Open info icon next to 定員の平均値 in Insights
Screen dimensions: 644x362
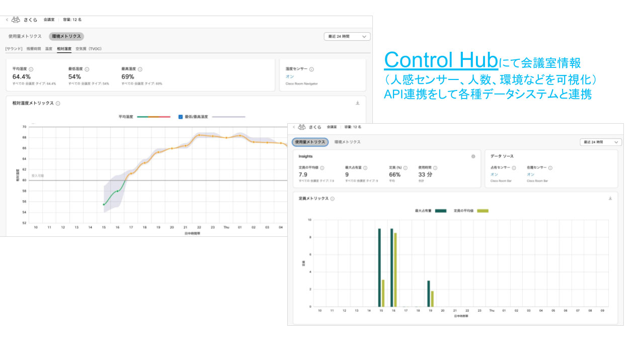(322, 168)
